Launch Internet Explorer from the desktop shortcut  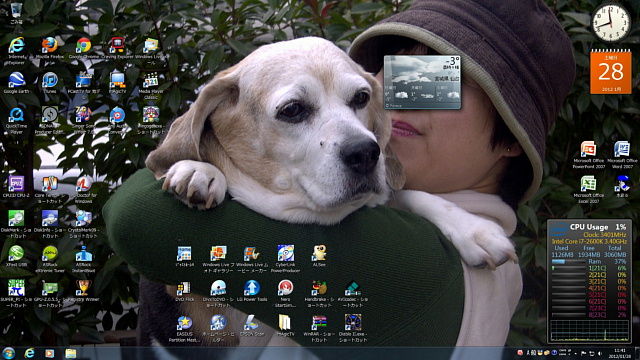coord(16,50)
